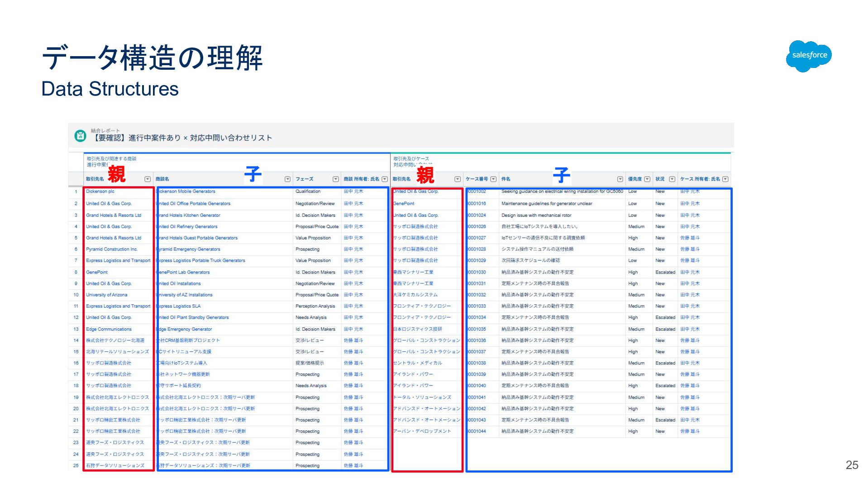The width and height of the screenshot is (868, 489).
Task: Open the Pyramid Construction Inc. account link
Action: point(112,249)
